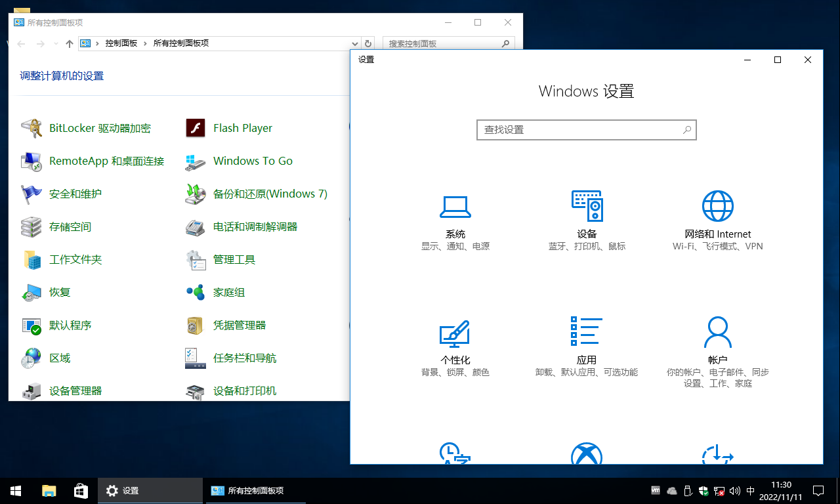Click the OneDrive cloud tray icon
The height and width of the screenshot is (504, 840).
click(672, 491)
